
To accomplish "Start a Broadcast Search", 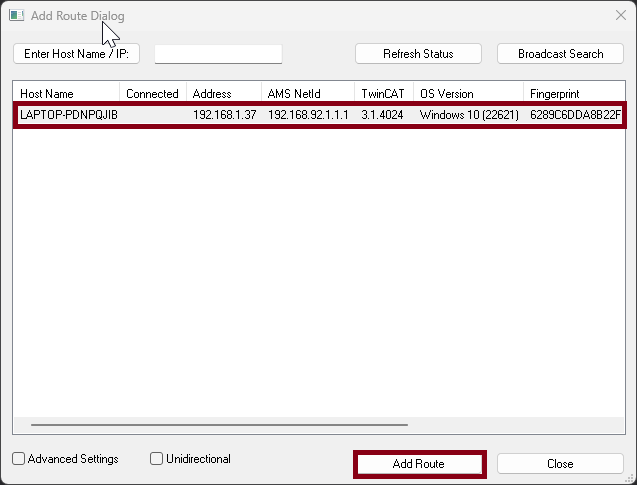I will 560,54.
